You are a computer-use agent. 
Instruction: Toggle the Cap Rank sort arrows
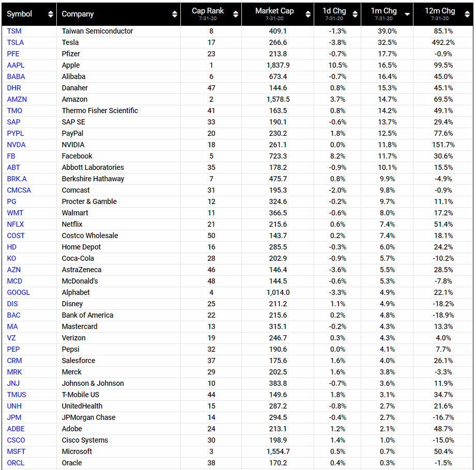tap(236, 14)
